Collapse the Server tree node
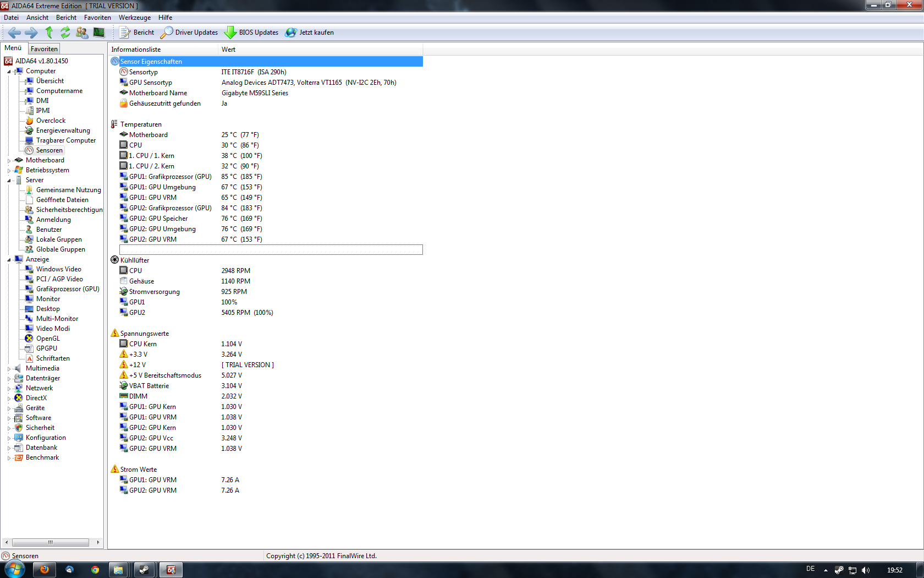 9,181
